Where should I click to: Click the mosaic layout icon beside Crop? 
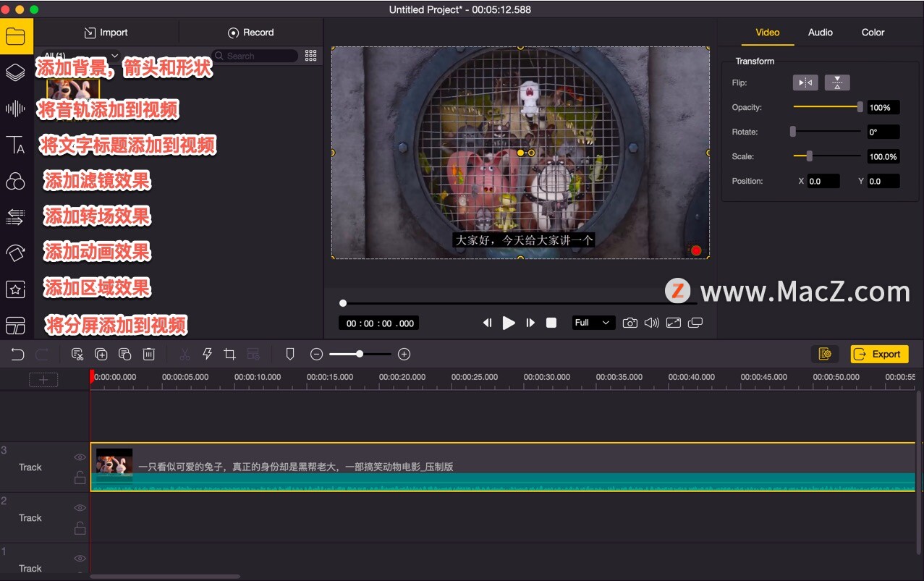point(253,354)
